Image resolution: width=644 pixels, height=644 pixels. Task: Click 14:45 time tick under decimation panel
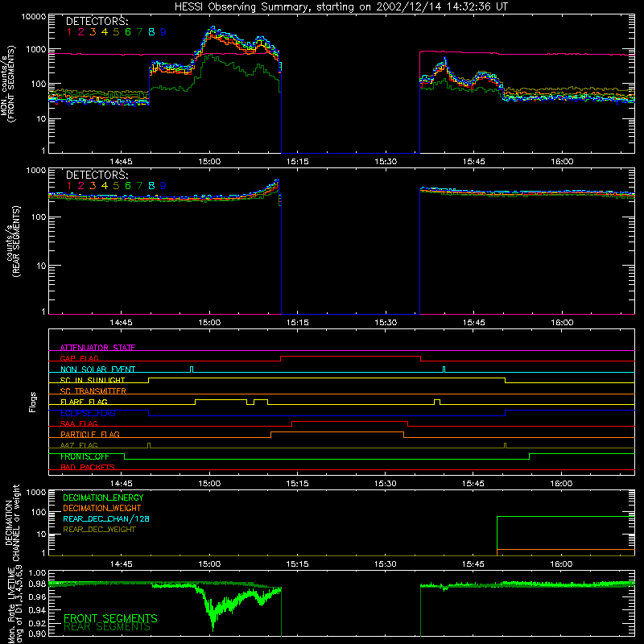click(122, 564)
